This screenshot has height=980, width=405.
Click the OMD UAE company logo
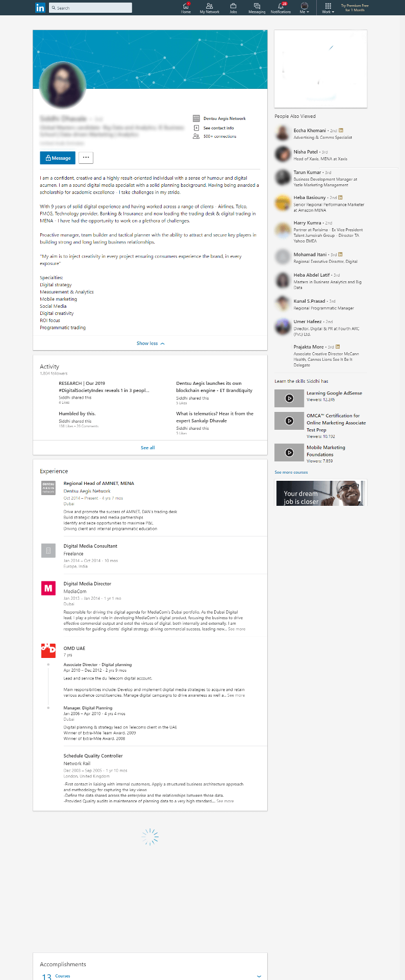coord(48,650)
